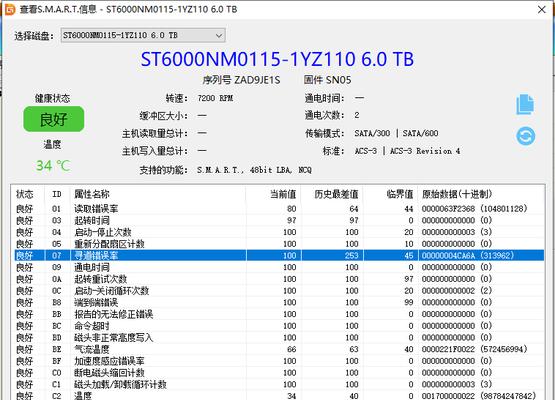Open the disk selection dropdown

click(143, 35)
